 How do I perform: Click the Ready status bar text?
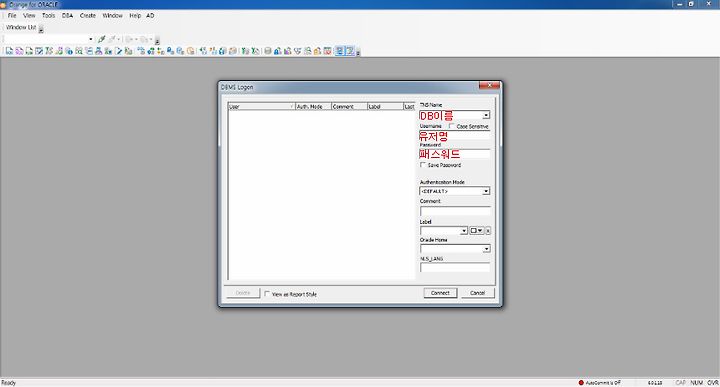[x=8, y=383]
